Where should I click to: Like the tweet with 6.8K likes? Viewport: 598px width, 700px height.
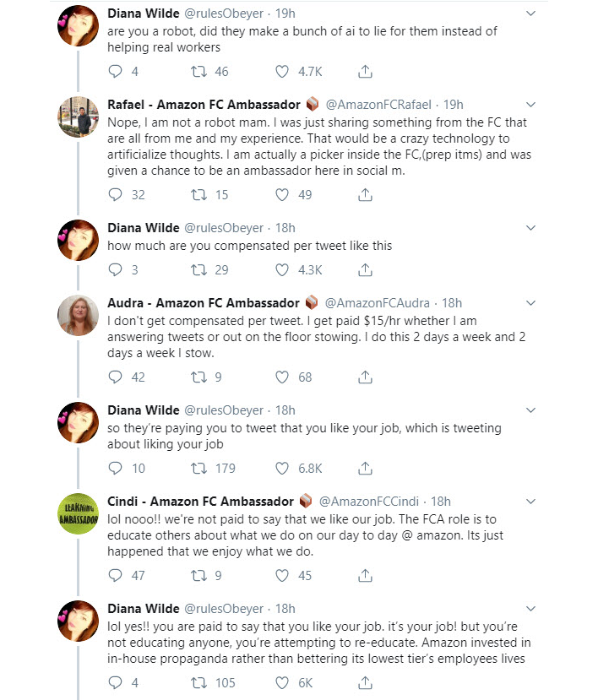point(282,469)
